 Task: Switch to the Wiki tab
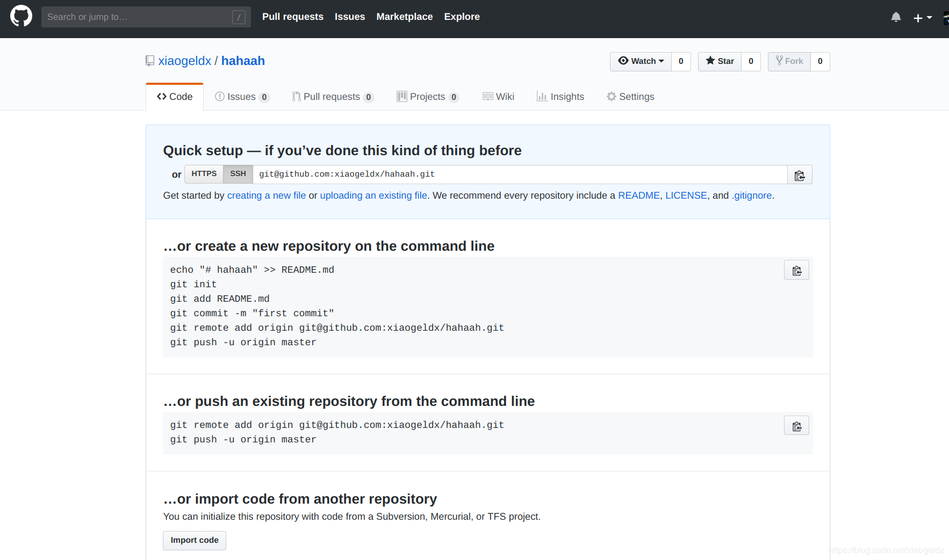click(498, 97)
